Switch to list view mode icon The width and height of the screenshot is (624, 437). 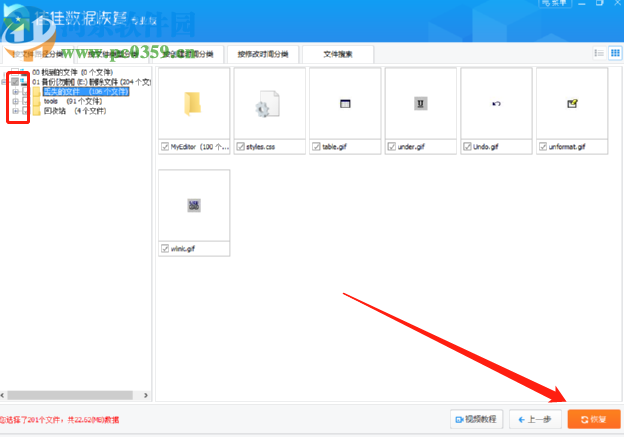click(x=599, y=53)
